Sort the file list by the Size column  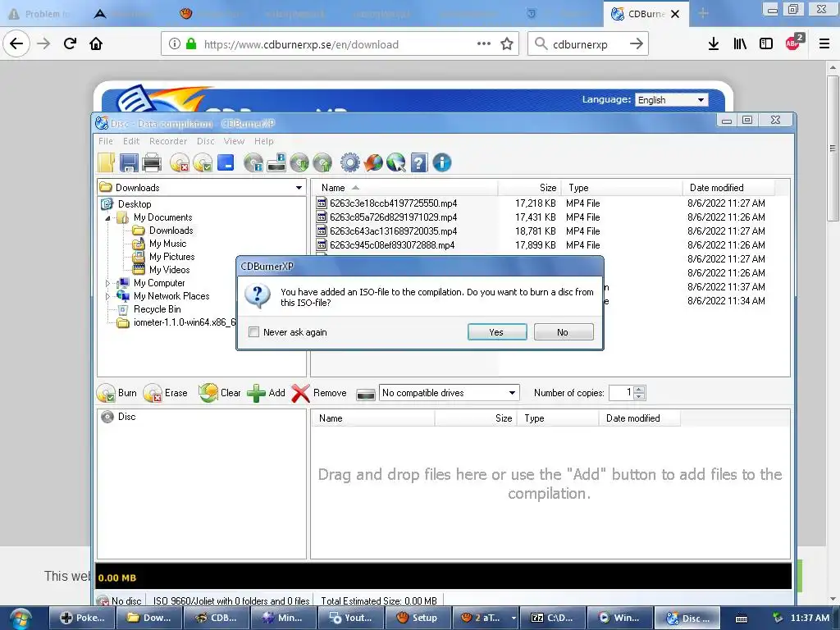[x=529, y=188]
